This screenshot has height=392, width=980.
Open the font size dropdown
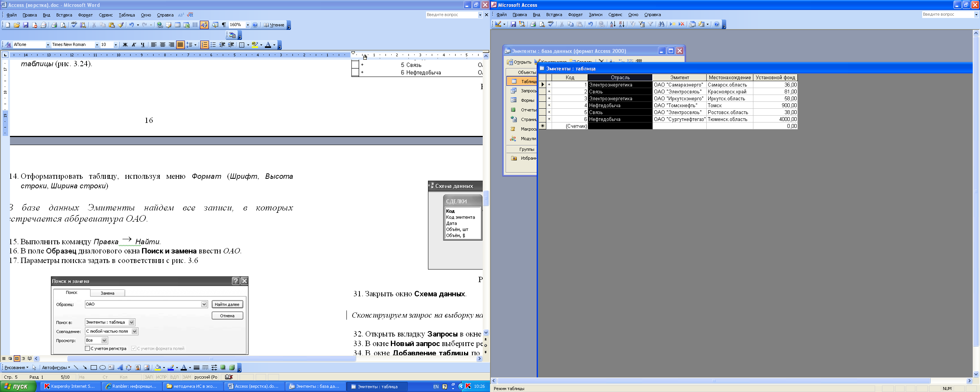[116, 45]
